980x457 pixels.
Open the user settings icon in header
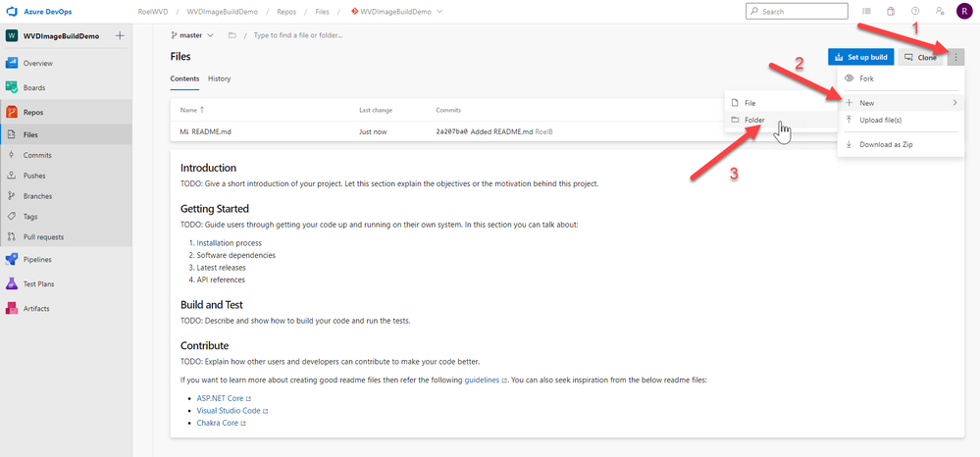pyautogui.click(x=940, y=11)
